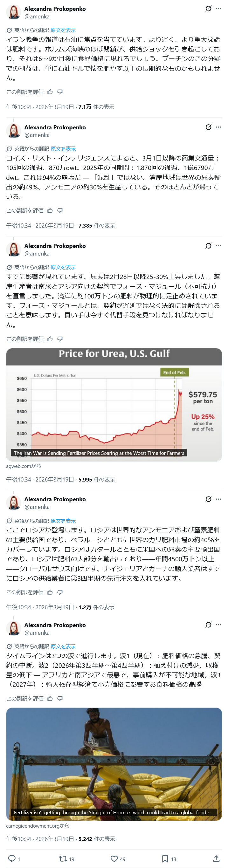This screenshot has width=228, height=868.
Task: Like the final post via heart icon
Action: (114, 858)
